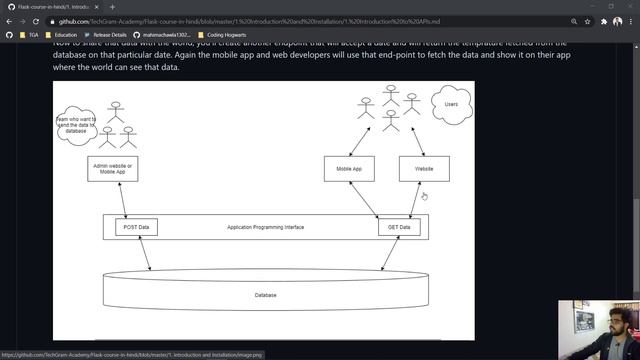The image size is (640, 360).
Task: Click the API diagram image
Action: (264, 210)
